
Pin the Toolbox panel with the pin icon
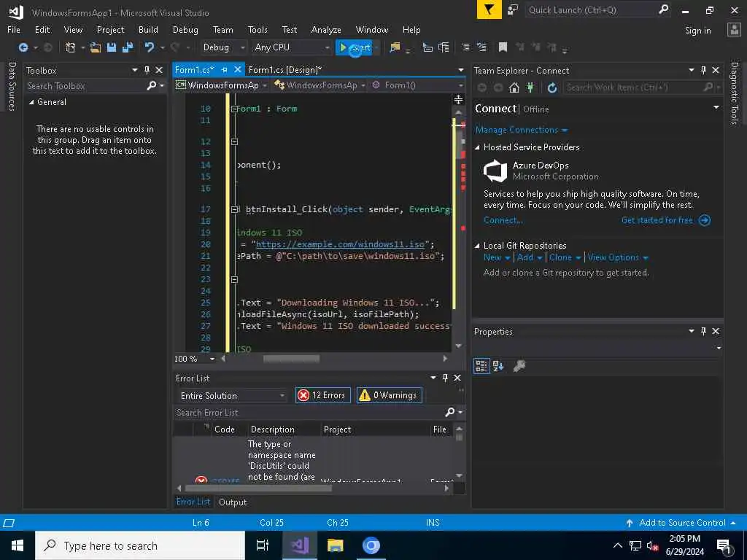click(x=147, y=70)
